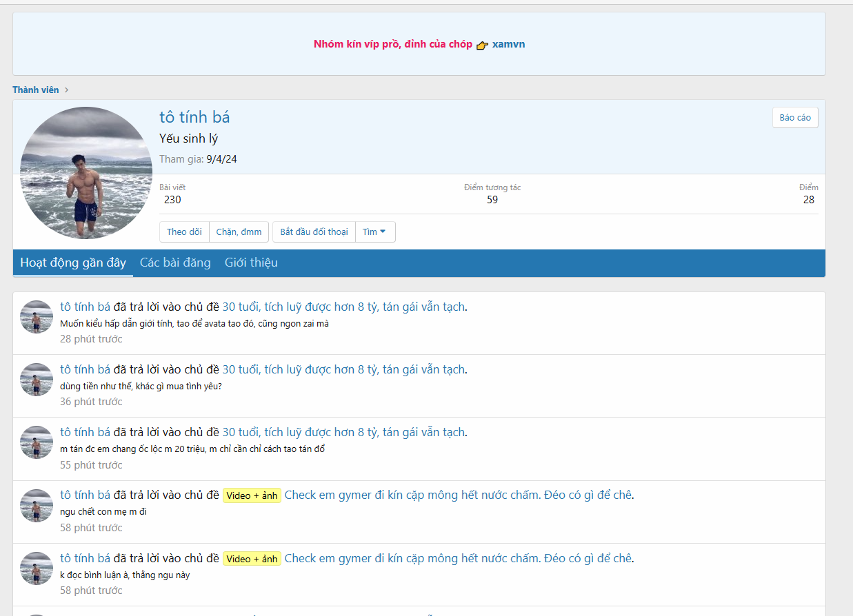Screen dimensions: 853x616
Task: Open the Giới thiệu tab
Action: point(251,263)
